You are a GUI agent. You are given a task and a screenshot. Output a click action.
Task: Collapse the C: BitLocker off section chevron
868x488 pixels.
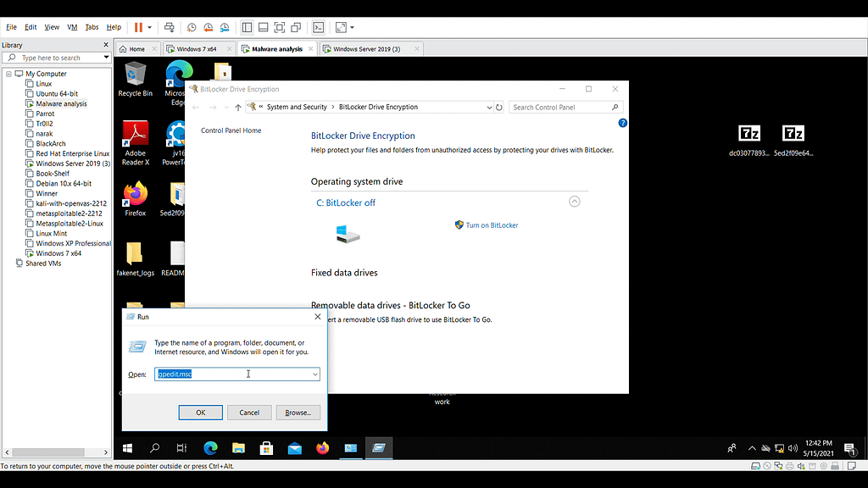click(575, 202)
